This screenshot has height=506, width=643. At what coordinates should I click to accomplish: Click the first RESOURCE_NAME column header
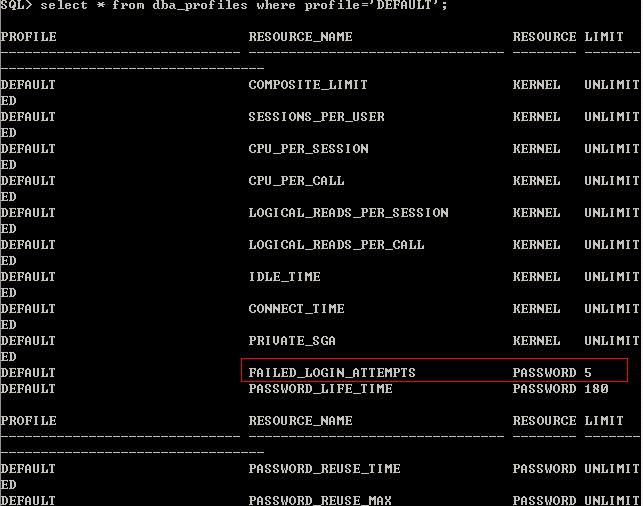(x=301, y=37)
